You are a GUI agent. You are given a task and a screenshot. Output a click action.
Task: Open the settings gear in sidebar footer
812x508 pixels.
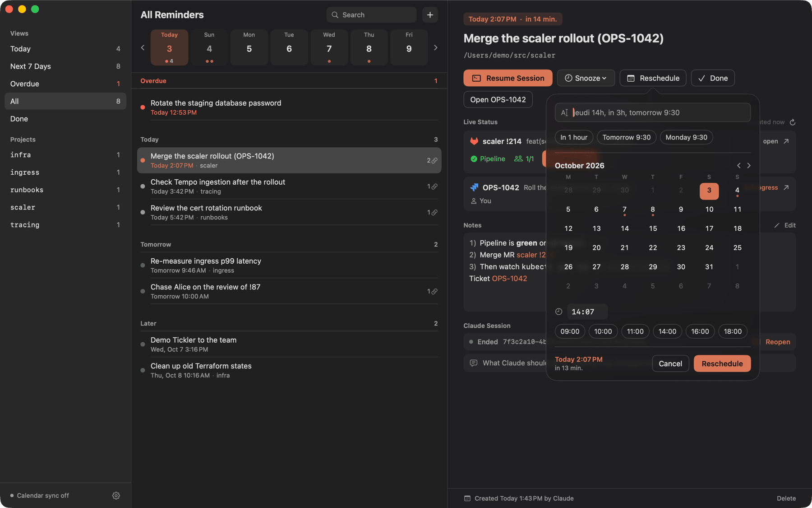116,495
